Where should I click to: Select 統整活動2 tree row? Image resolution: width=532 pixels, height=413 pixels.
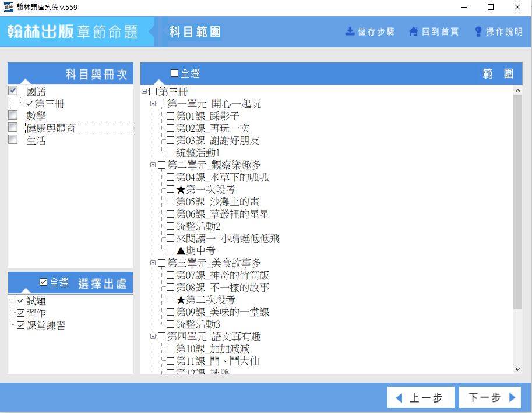198,226
